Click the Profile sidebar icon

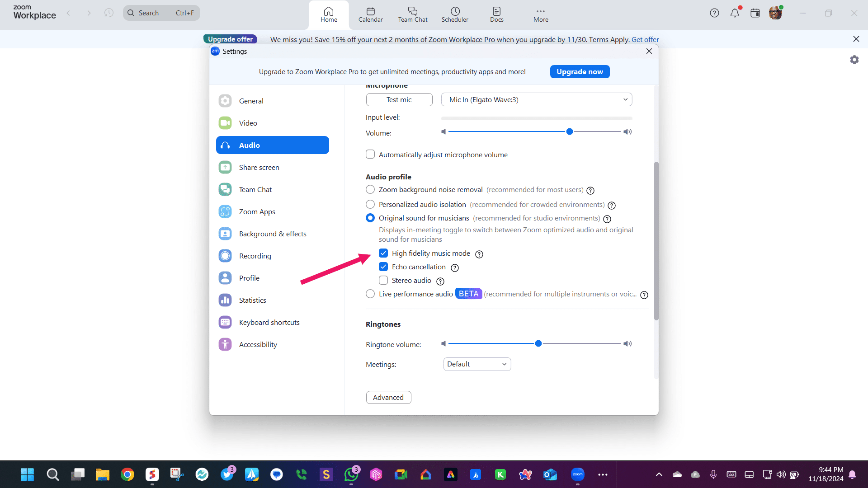(225, 278)
